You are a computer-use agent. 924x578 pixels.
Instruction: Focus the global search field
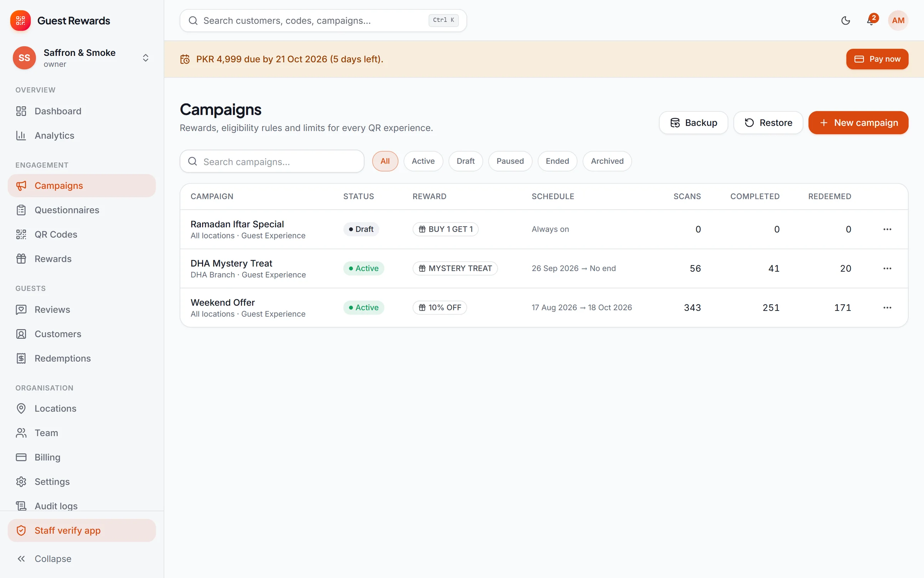[323, 20]
